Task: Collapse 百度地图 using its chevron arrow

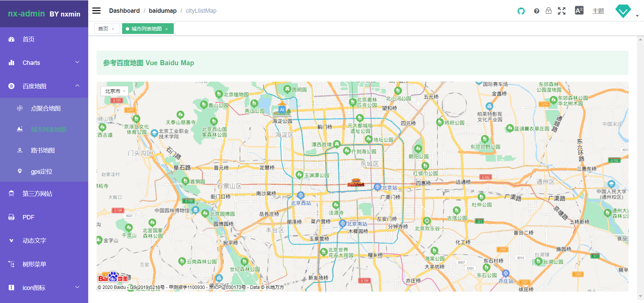Action: pyautogui.click(x=77, y=86)
